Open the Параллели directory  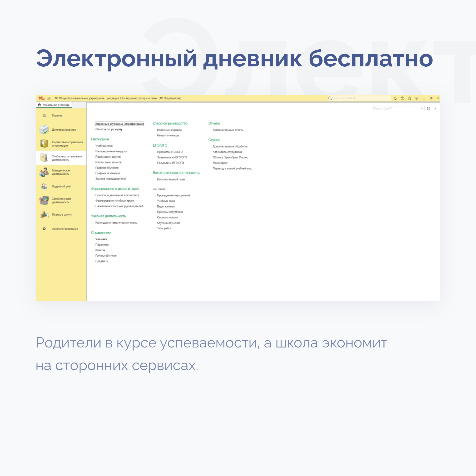(x=102, y=244)
